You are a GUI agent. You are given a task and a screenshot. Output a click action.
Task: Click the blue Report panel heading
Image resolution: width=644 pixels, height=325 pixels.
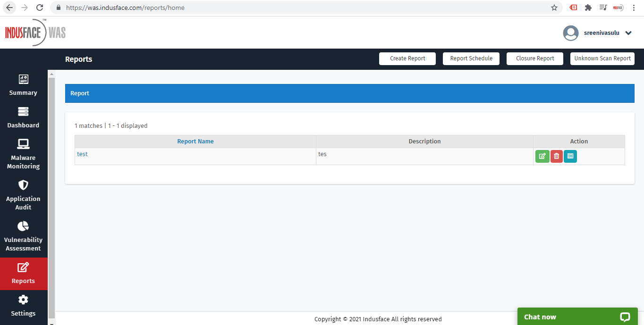[x=350, y=93]
